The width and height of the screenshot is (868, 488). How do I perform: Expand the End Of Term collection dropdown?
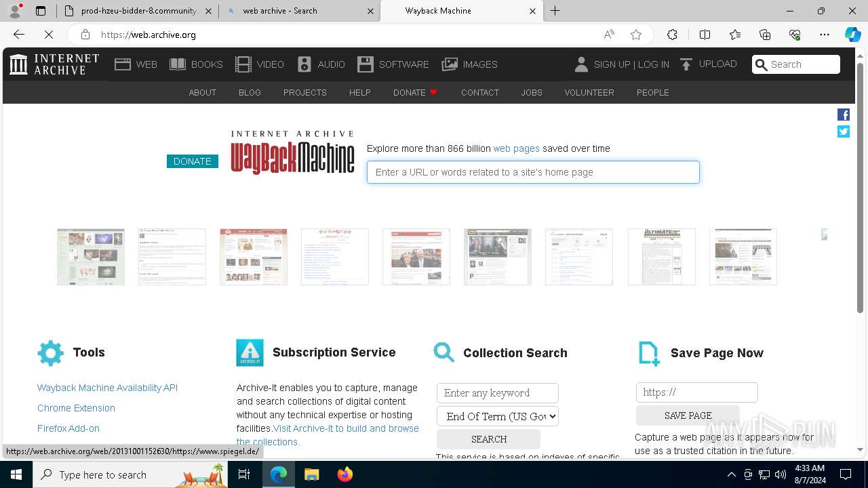(498, 416)
